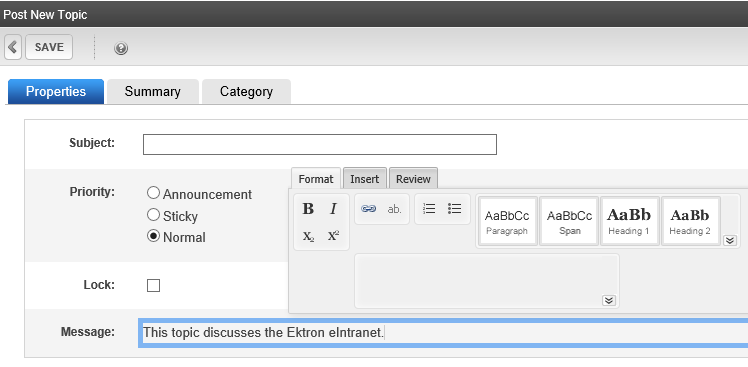This screenshot has width=748, height=367.
Task: Apply bold formatting in editor toolbar
Action: (308, 209)
